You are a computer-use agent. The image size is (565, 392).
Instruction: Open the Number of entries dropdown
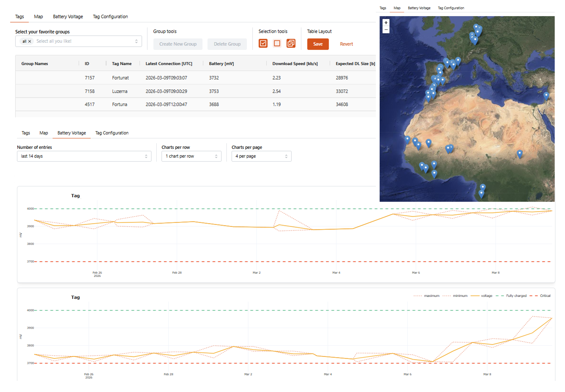tap(84, 156)
